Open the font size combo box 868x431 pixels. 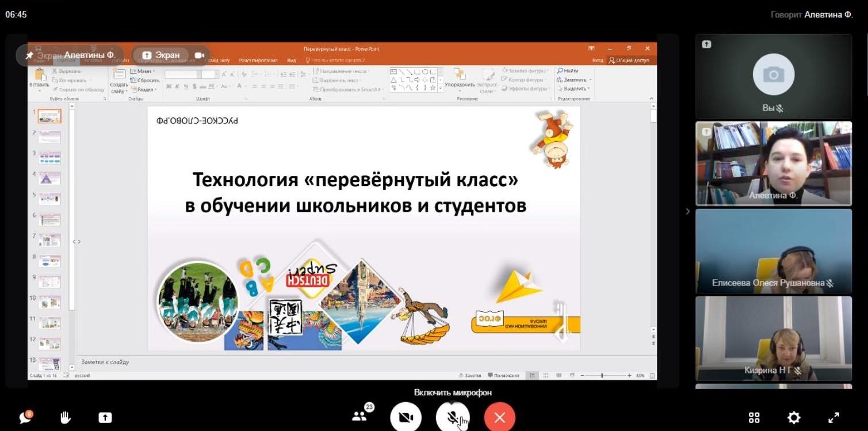210,74
